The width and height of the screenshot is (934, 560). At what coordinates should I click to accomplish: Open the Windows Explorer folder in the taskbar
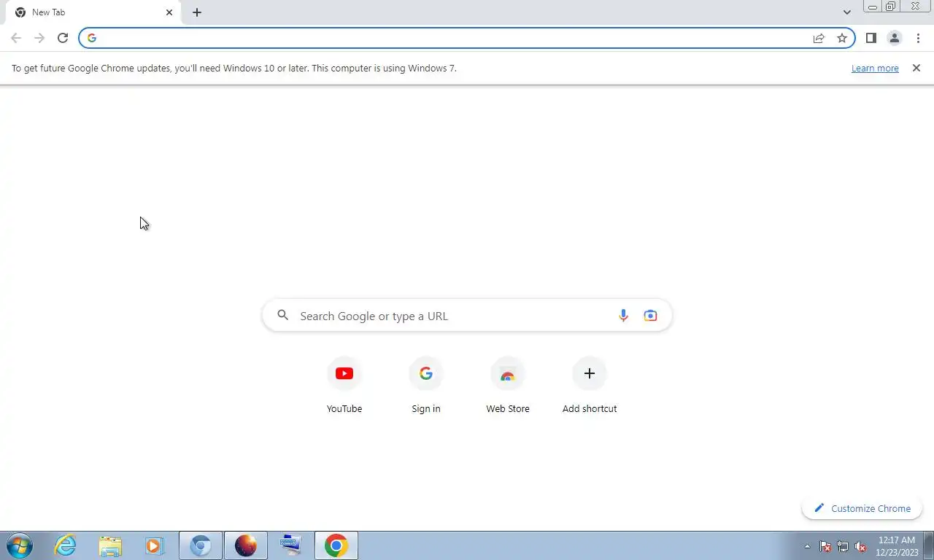110,545
